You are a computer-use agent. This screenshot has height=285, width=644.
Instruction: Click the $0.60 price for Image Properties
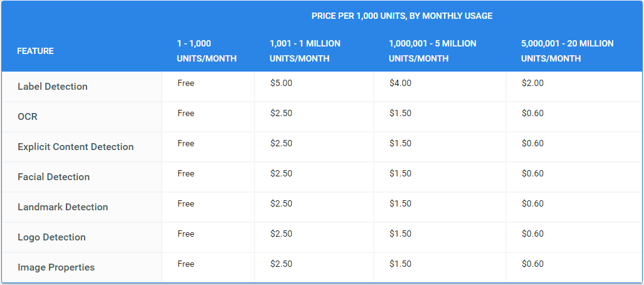coord(532,264)
